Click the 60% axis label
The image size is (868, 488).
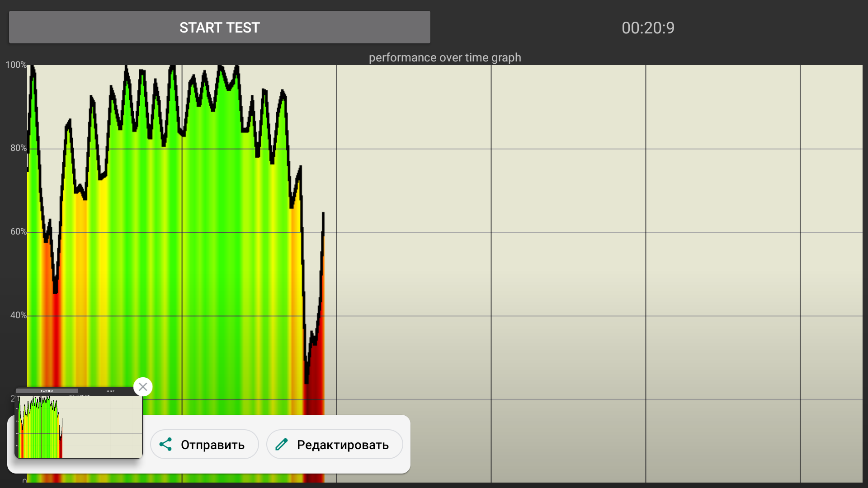(x=19, y=232)
